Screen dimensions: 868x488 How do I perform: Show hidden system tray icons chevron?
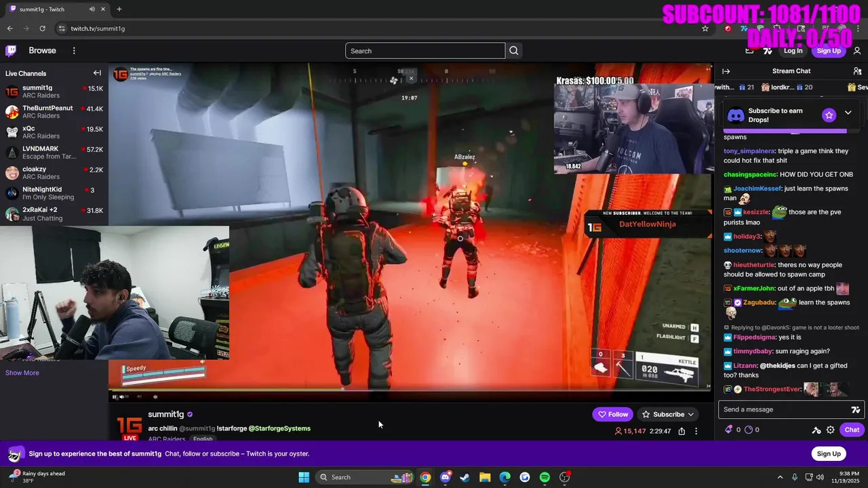780,477
